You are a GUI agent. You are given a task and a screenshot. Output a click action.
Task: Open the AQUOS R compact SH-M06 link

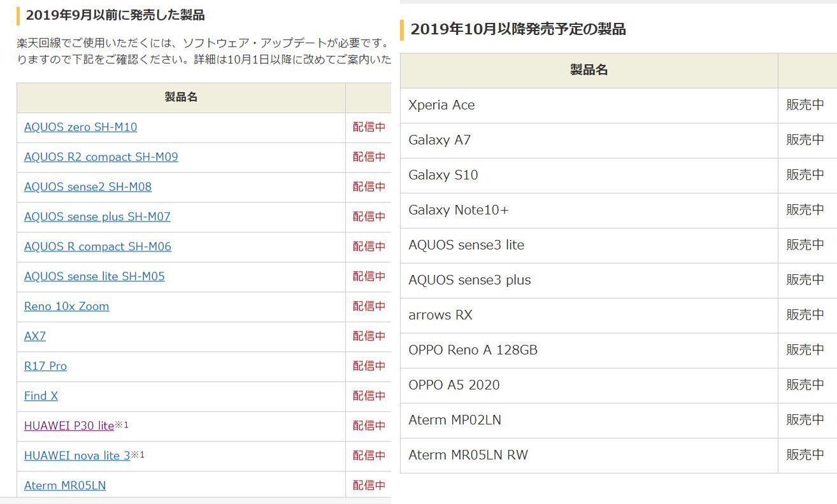point(97,246)
